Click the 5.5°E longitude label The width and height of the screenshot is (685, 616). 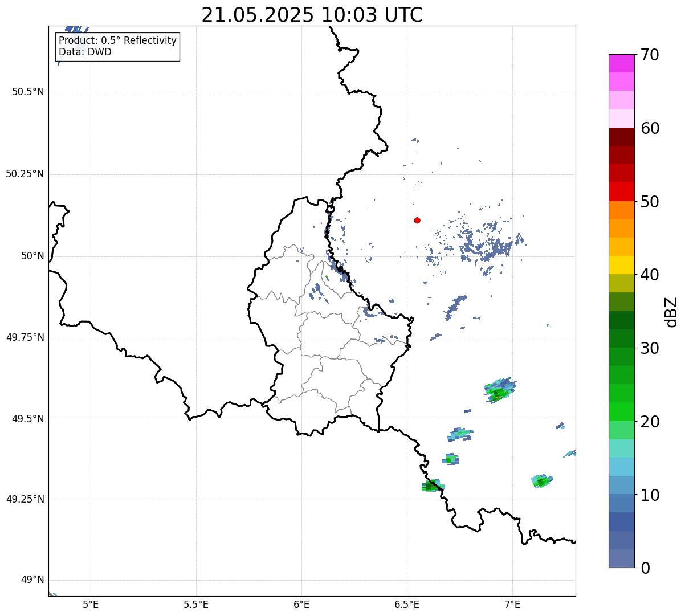196,604
